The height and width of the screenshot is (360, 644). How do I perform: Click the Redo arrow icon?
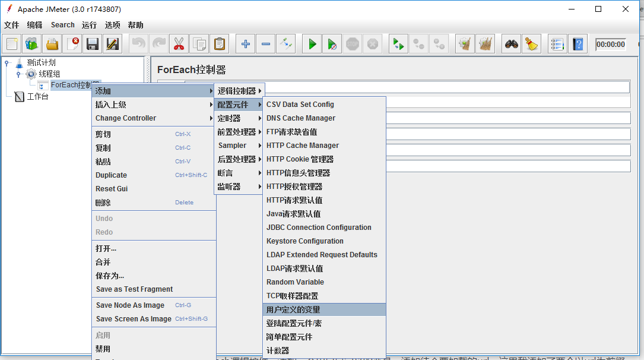[158, 44]
